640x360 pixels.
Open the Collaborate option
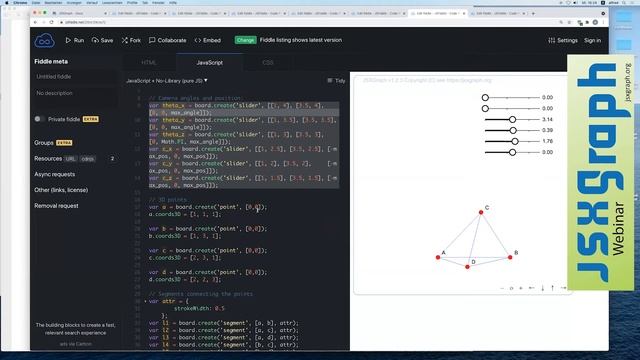point(167,40)
